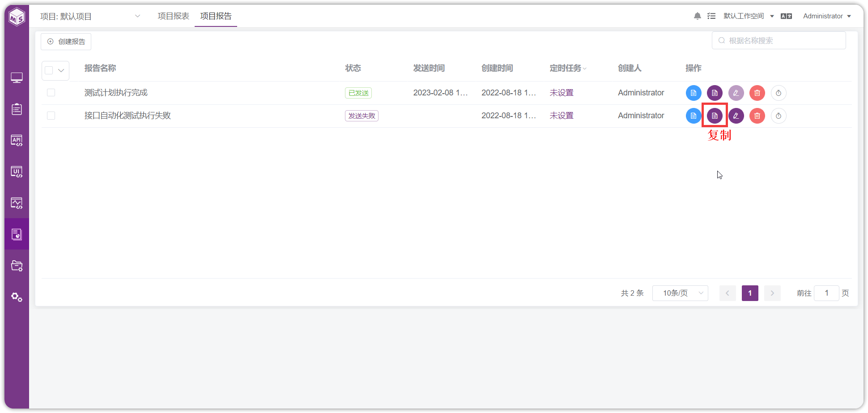The width and height of the screenshot is (868, 413).
Task: Open the system settings gears icon
Action: [17, 297]
